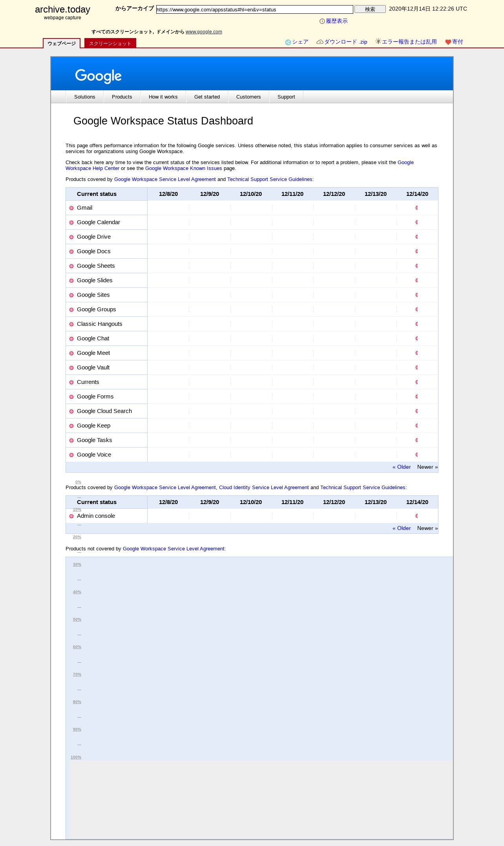Click the Google Sites status indicator icon
Screen dimensions: 504x846
(71, 295)
